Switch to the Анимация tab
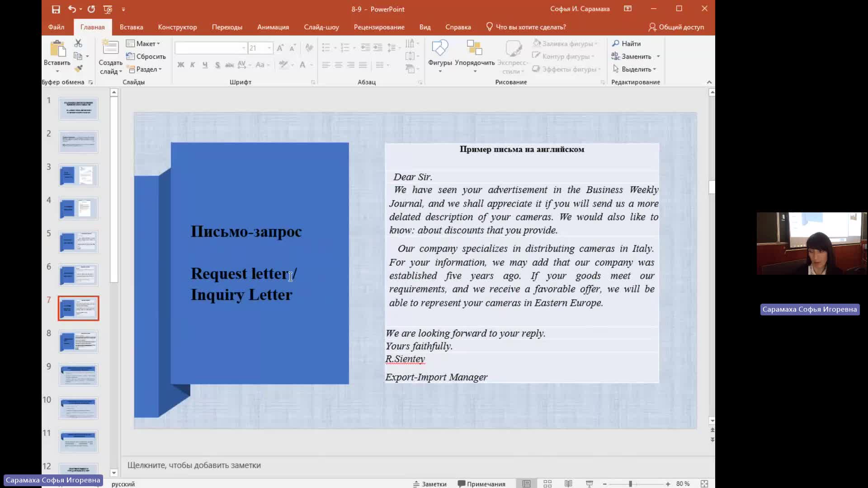 [x=273, y=27]
